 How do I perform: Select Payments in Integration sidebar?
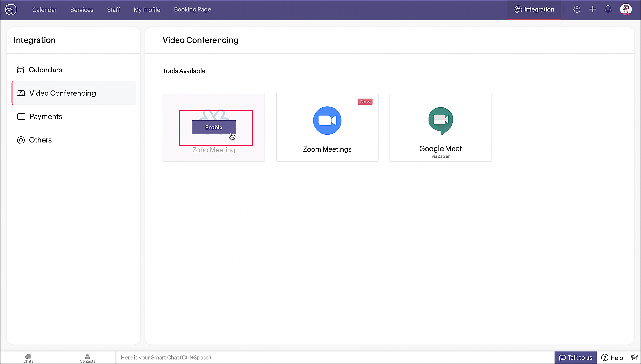pos(74,117)
